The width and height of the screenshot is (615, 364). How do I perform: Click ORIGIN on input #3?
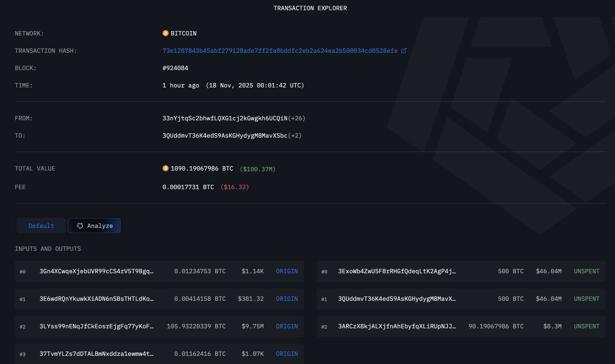pyautogui.click(x=286, y=354)
